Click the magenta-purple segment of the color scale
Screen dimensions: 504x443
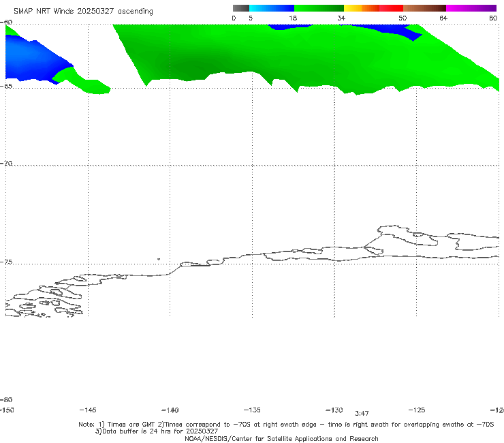(471, 8)
